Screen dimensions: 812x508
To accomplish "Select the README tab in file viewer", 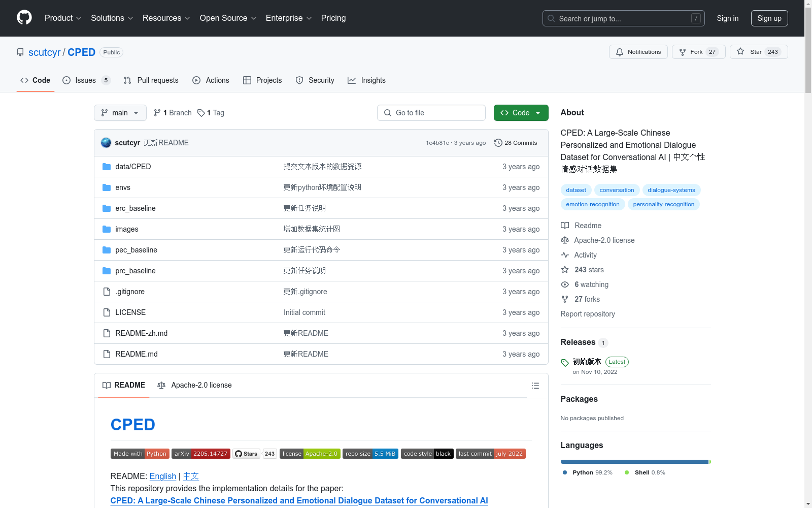I will coord(124,385).
